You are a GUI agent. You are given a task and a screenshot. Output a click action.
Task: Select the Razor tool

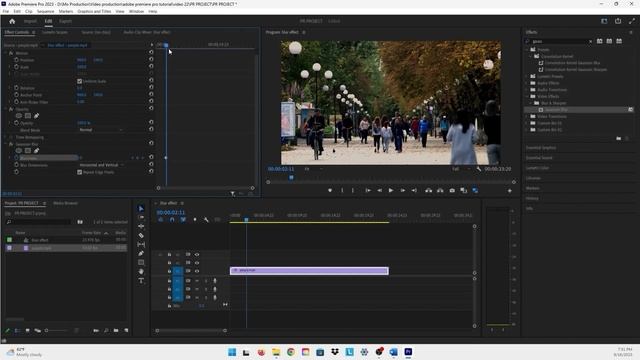click(x=141, y=236)
